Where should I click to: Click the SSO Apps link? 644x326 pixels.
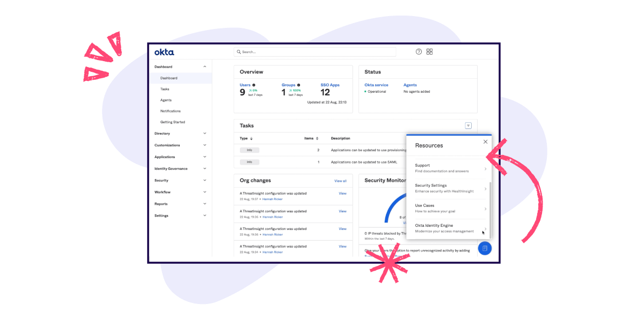point(330,85)
